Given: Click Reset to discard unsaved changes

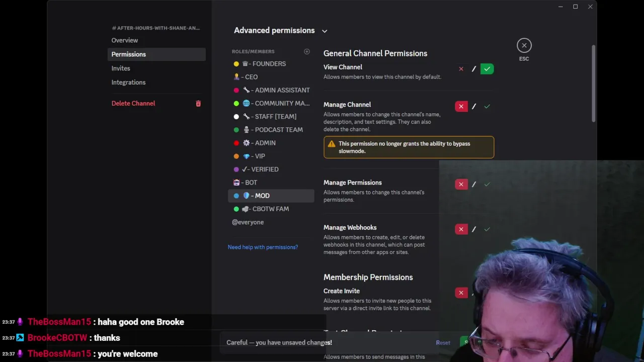Looking at the screenshot, I should pyautogui.click(x=443, y=343).
